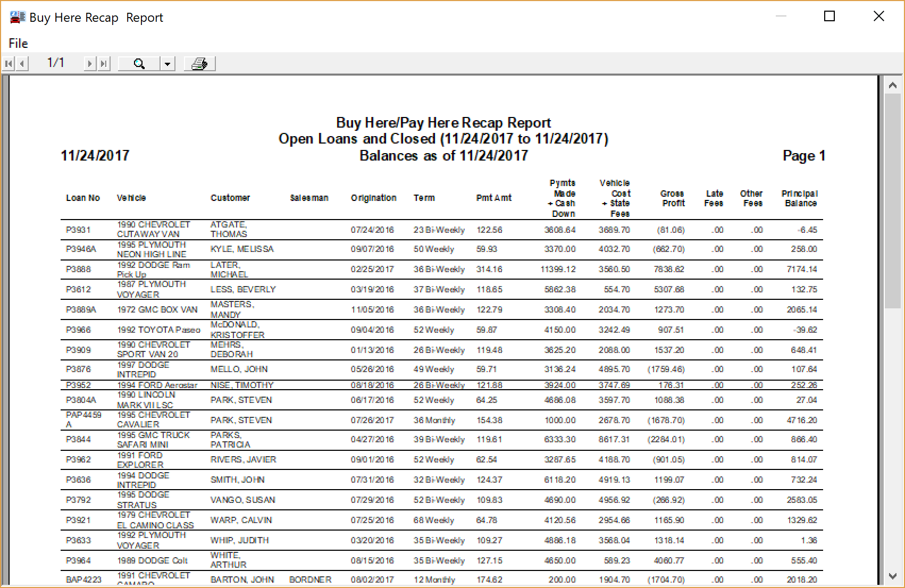The image size is (905, 588).
Task: Click the scrollbar up arrow
Action: pos(893,85)
